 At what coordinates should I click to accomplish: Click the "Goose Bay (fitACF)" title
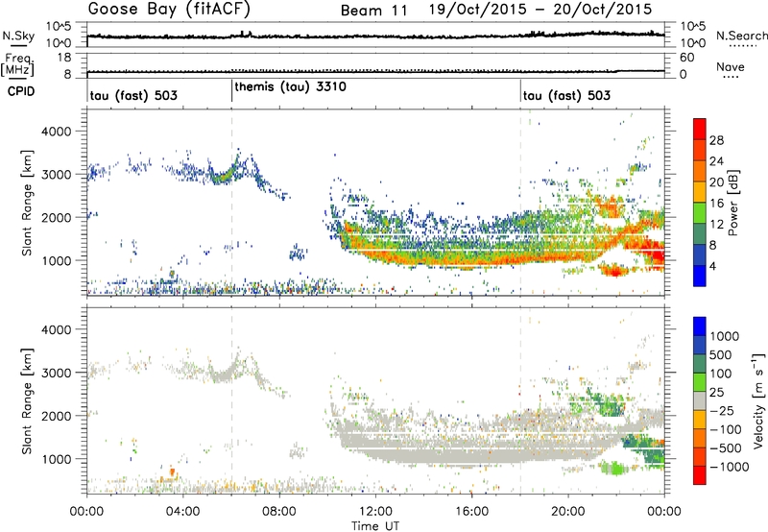[x=169, y=9]
